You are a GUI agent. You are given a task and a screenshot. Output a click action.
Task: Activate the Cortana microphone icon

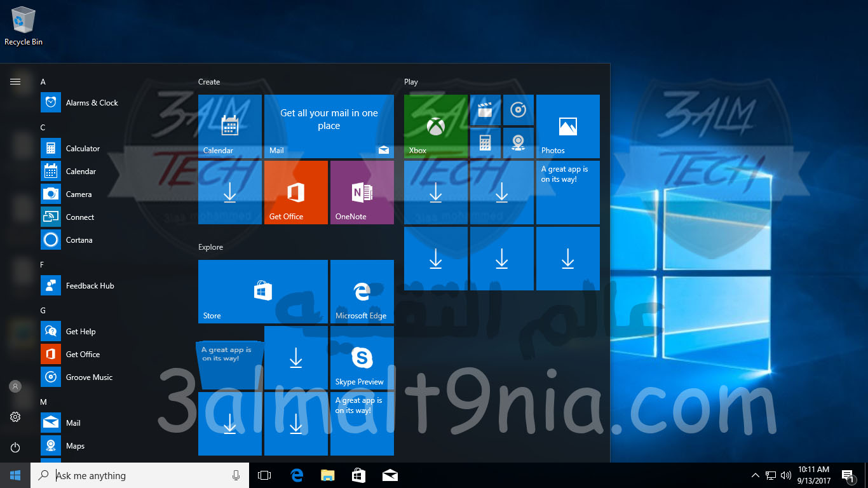236,475
